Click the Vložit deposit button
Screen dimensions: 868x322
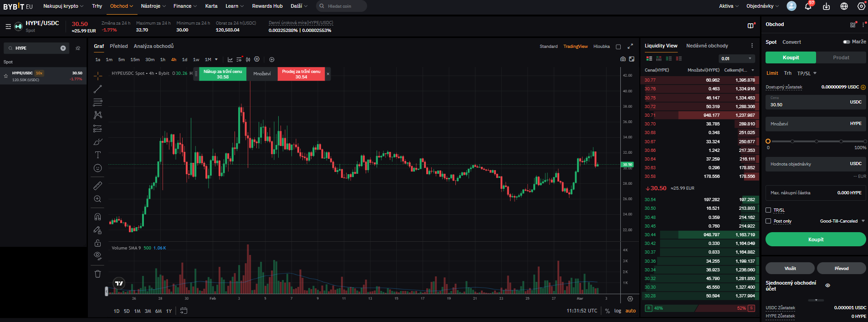(x=790, y=268)
